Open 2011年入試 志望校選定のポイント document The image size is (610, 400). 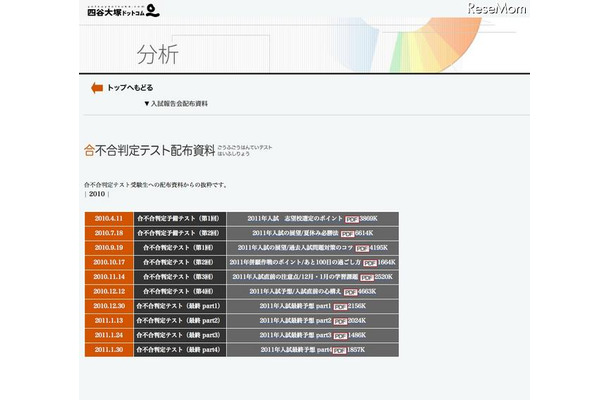coord(295,219)
